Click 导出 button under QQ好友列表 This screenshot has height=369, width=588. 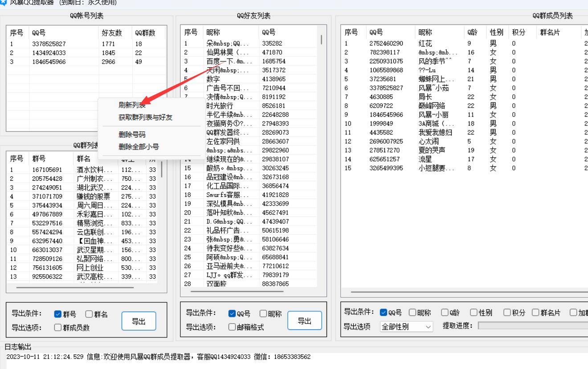pos(304,320)
